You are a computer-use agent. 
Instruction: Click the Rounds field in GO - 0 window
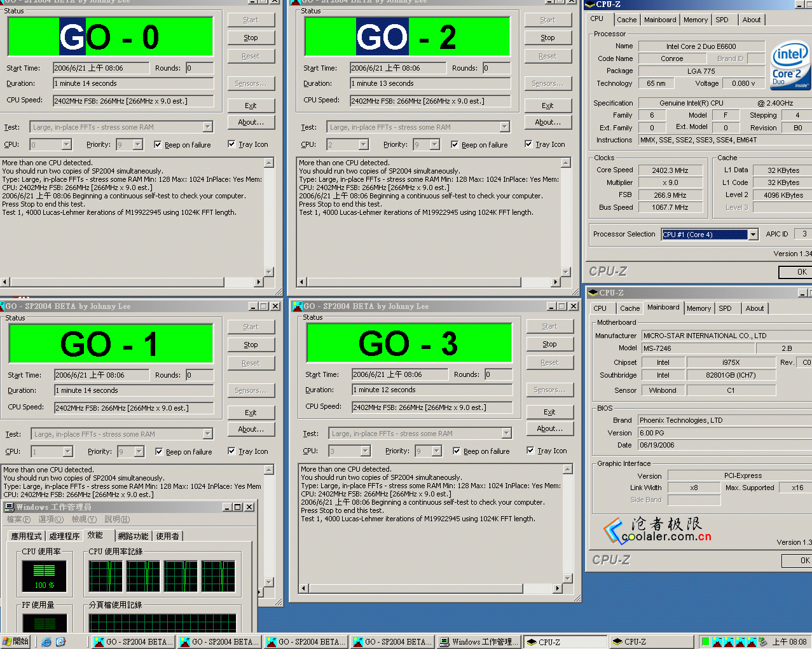point(200,68)
